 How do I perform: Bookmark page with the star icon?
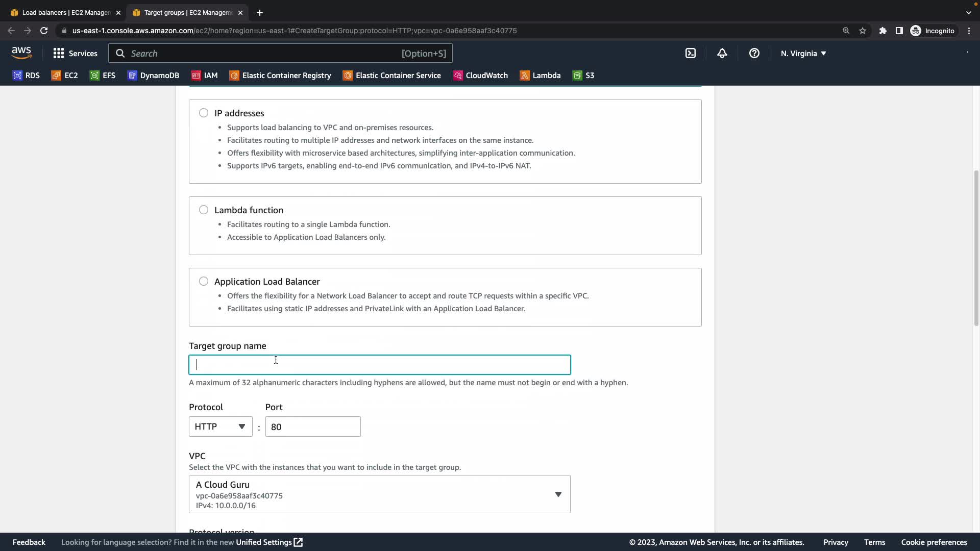click(862, 31)
